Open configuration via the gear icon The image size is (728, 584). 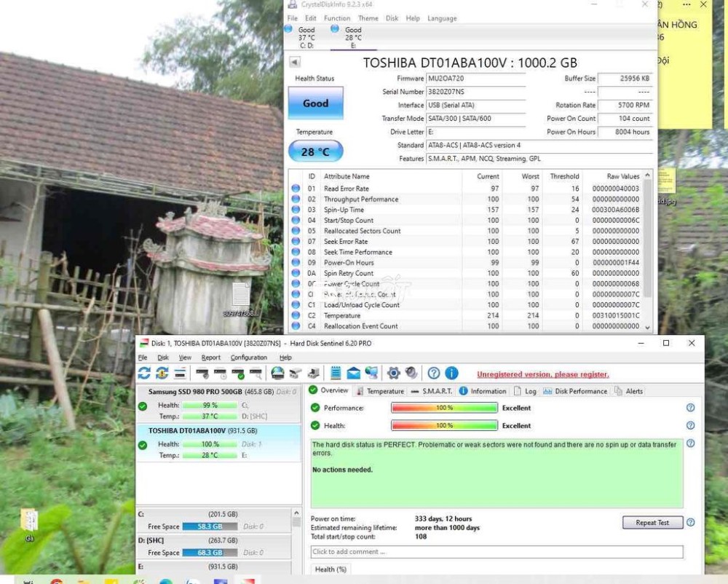tap(393, 373)
